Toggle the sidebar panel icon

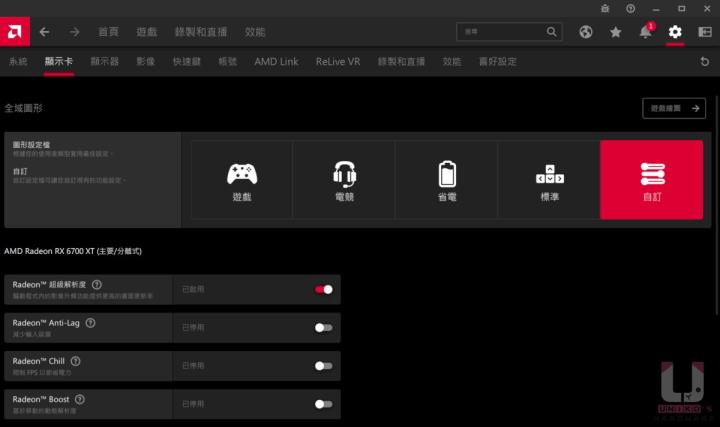pos(705,32)
